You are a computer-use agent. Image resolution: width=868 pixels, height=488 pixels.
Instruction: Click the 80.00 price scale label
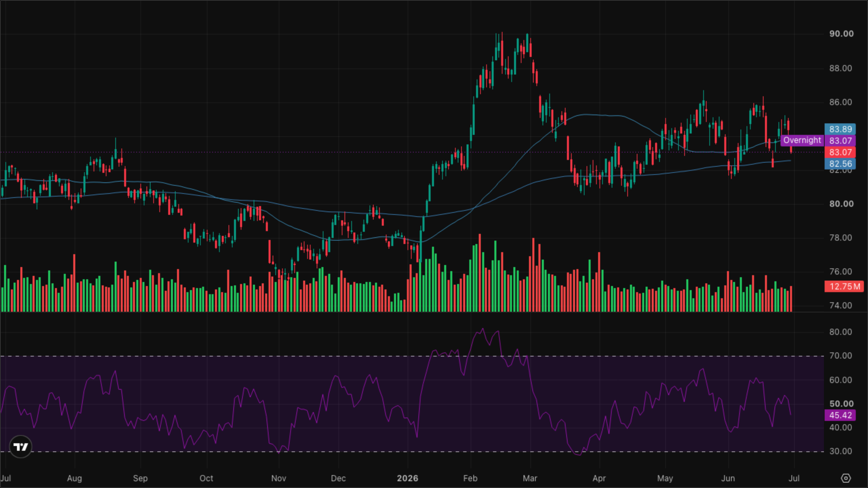tap(841, 204)
